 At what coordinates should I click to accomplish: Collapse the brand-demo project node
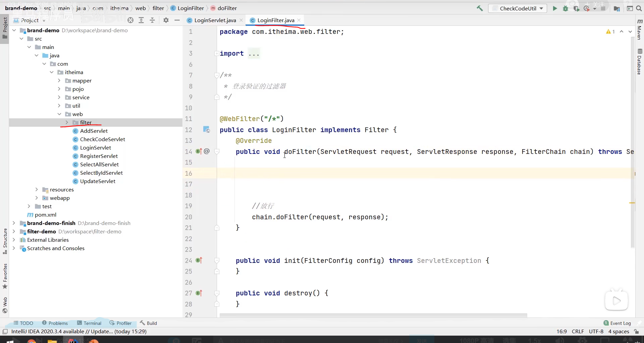pyautogui.click(x=14, y=30)
